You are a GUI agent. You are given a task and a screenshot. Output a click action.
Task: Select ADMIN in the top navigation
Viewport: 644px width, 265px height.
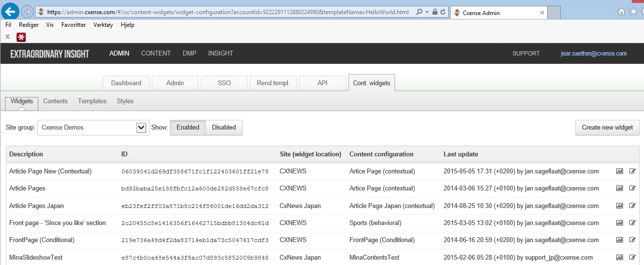click(x=119, y=54)
